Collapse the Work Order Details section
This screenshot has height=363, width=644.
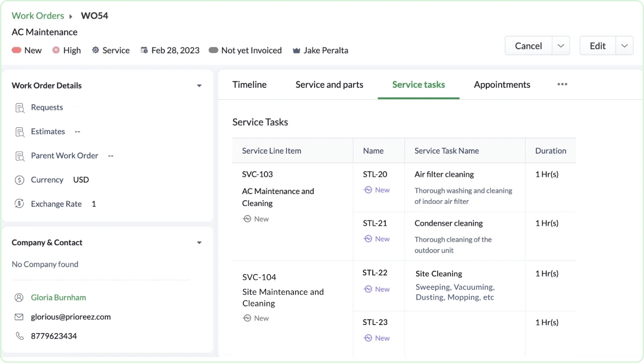coord(199,86)
